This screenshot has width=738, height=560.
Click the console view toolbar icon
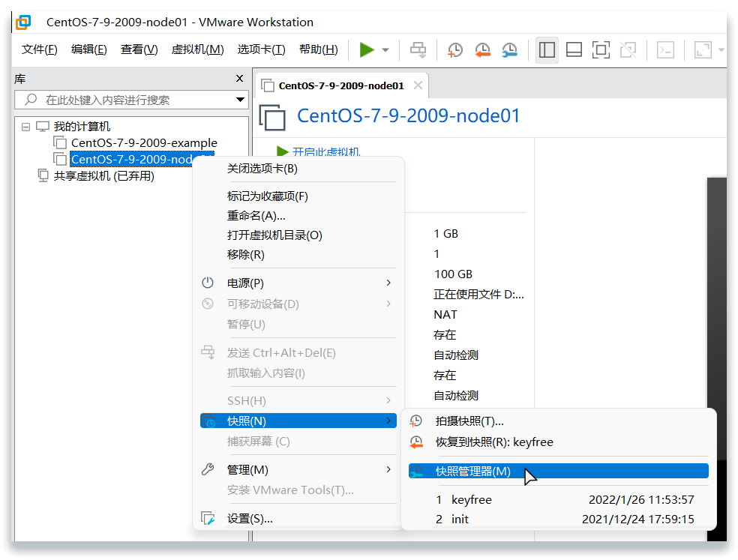pyautogui.click(x=665, y=49)
